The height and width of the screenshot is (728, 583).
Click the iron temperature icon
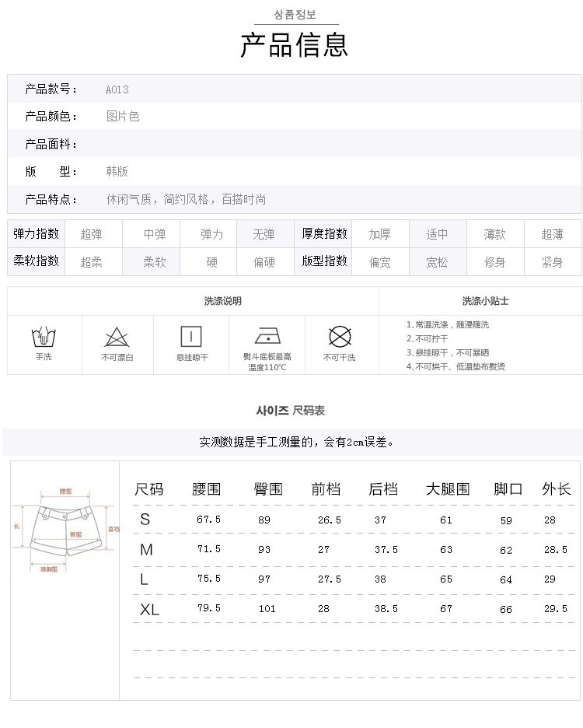[x=268, y=335]
